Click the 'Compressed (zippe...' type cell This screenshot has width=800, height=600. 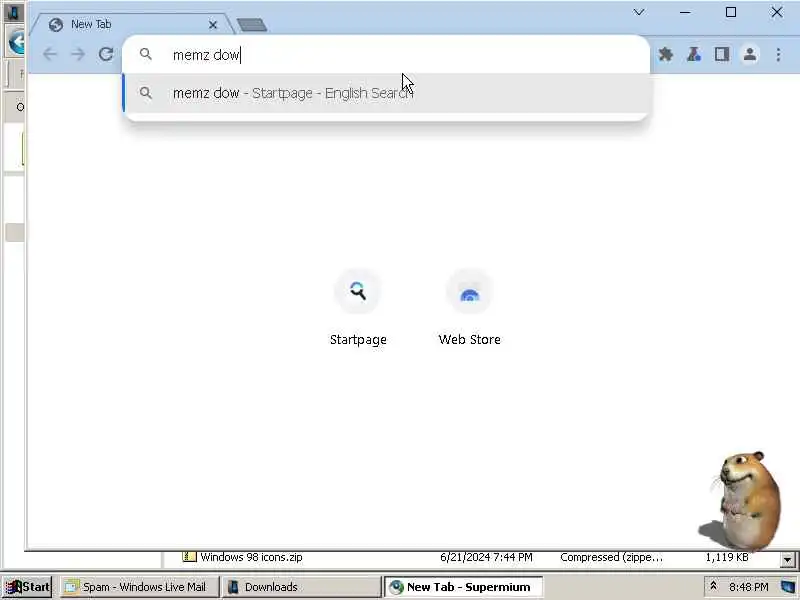611,557
